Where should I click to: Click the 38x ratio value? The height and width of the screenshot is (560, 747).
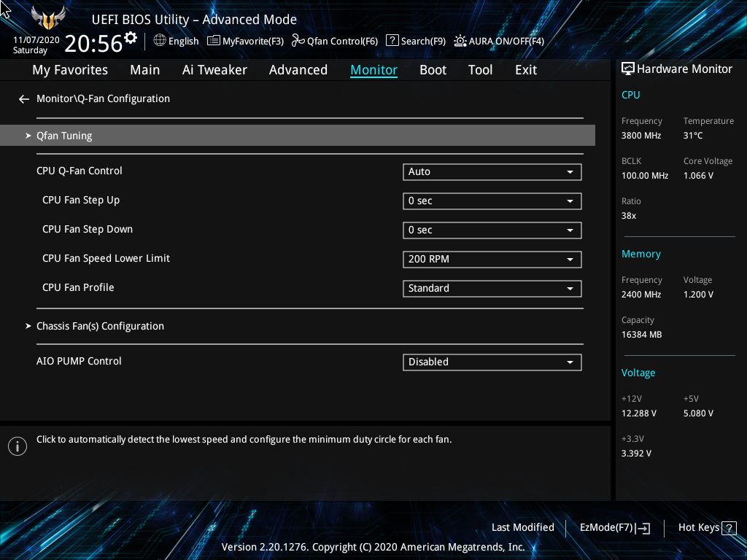pos(629,216)
